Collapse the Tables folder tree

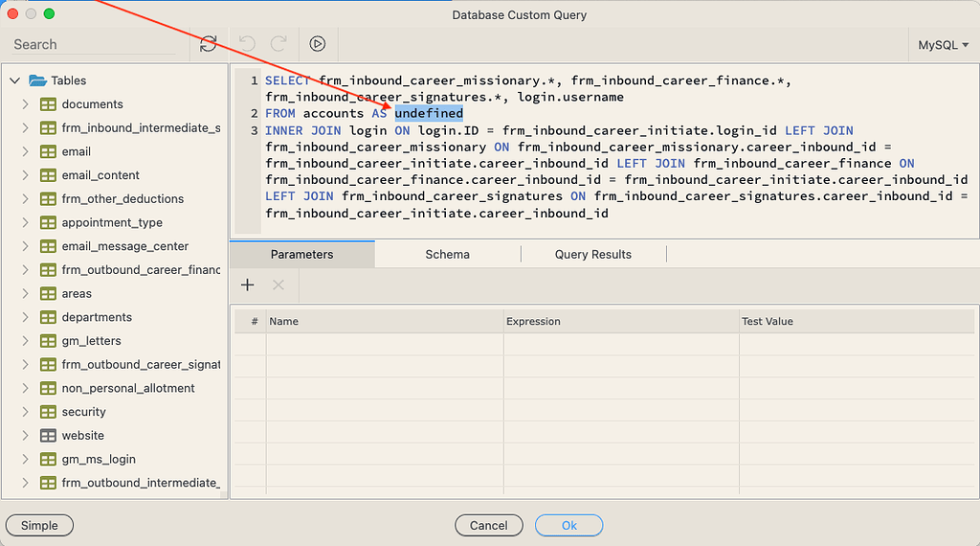click(15, 80)
